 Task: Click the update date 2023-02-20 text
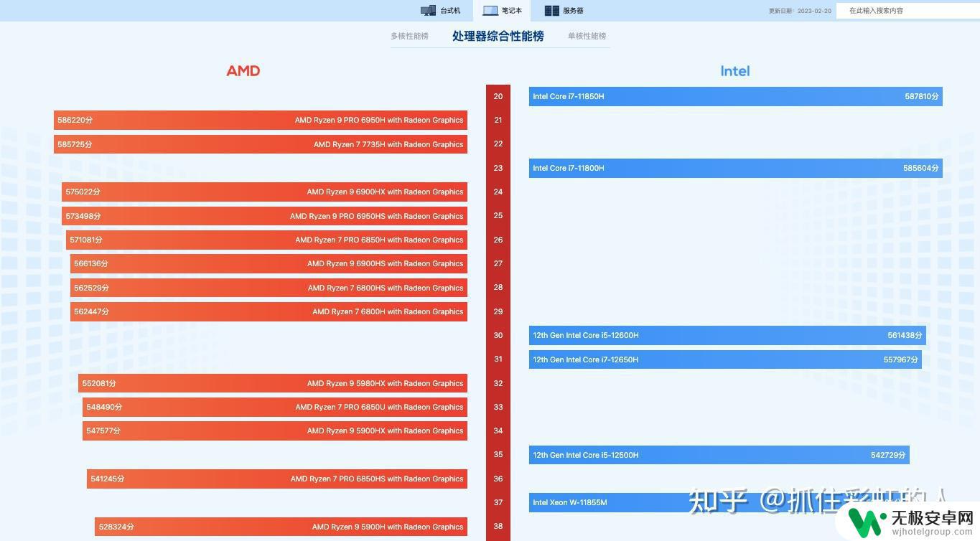tap(800, 11)
